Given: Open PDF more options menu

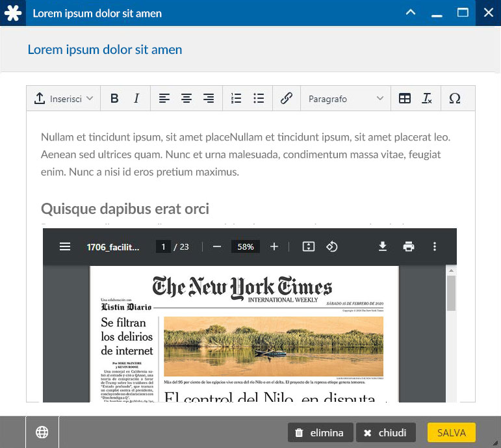Looking at the screenshot, I should click(x=435, y=246).
